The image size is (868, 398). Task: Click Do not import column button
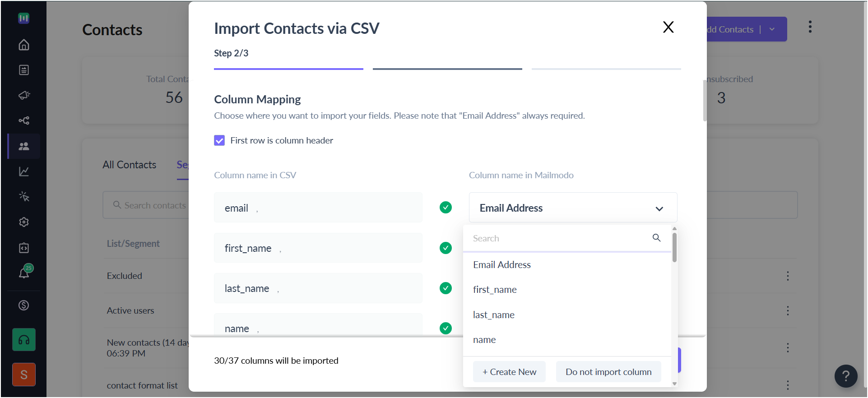click(x=608, y=372)
